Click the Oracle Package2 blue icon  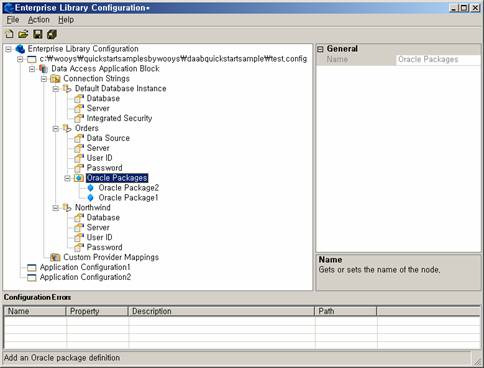click(x=90, y=188)
